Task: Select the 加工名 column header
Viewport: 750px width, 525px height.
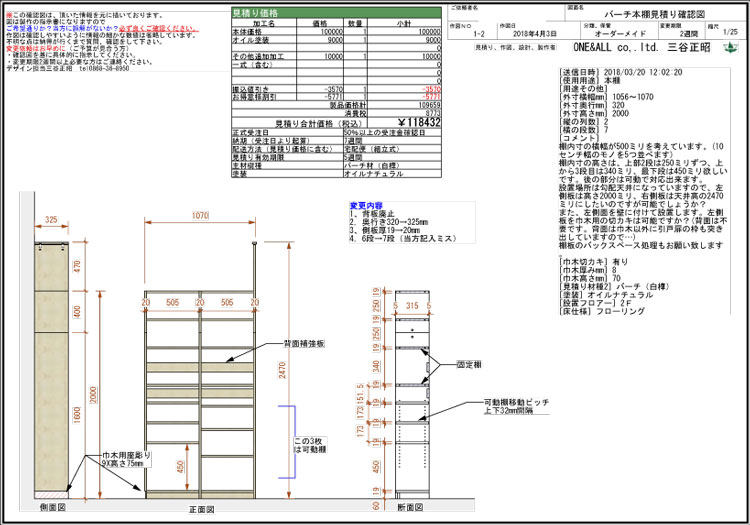Action: [x=264, y=23]
